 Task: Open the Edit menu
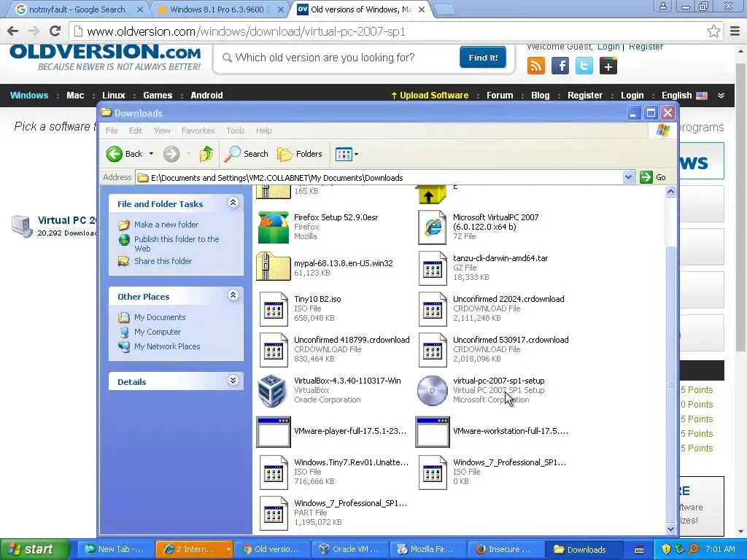(x=135, y=131)
